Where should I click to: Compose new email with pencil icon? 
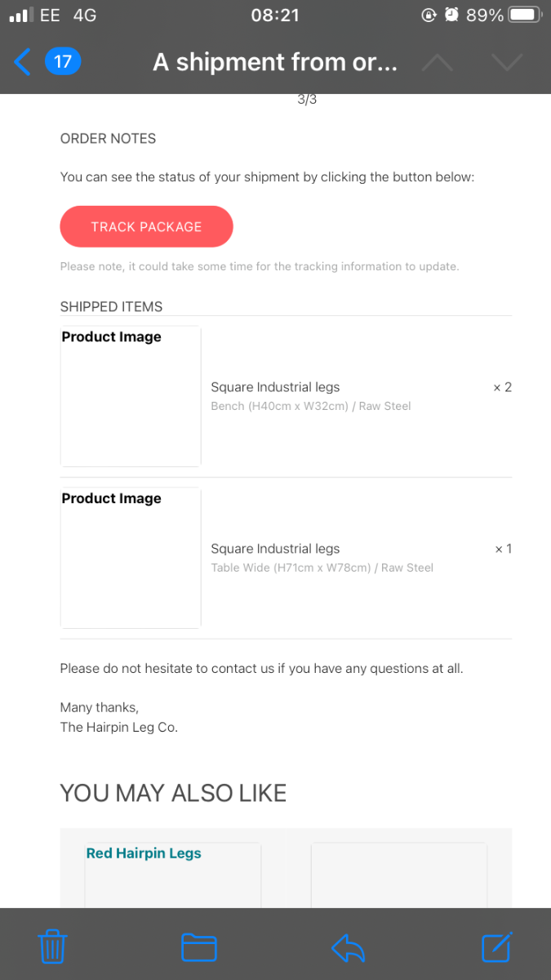click(x=497, y=947)
